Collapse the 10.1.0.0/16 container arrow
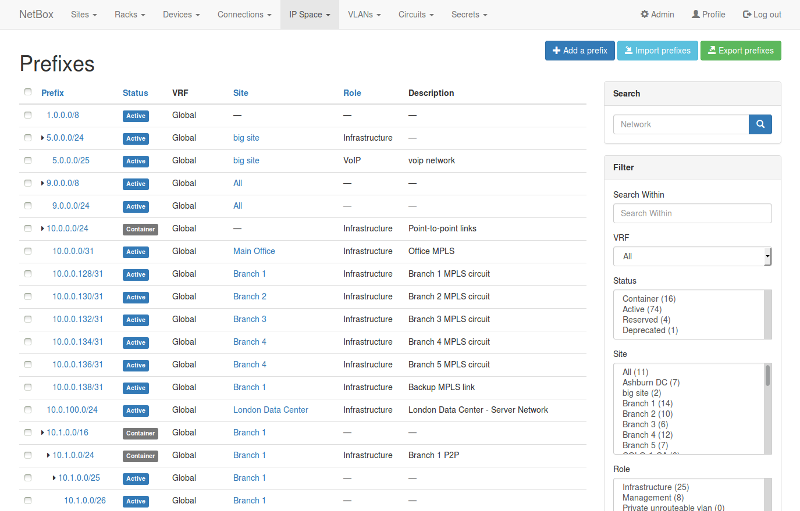 click(x=42, y=433)
